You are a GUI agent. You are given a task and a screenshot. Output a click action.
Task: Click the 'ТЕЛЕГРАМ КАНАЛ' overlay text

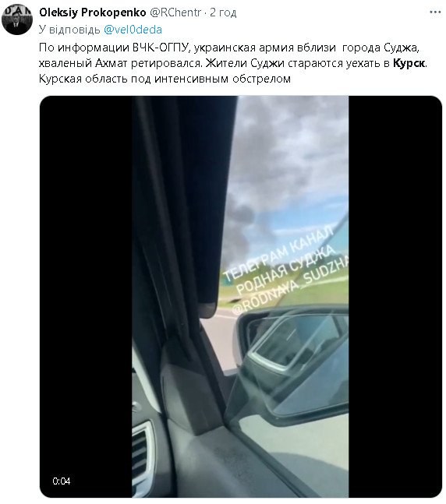point(278,252)
